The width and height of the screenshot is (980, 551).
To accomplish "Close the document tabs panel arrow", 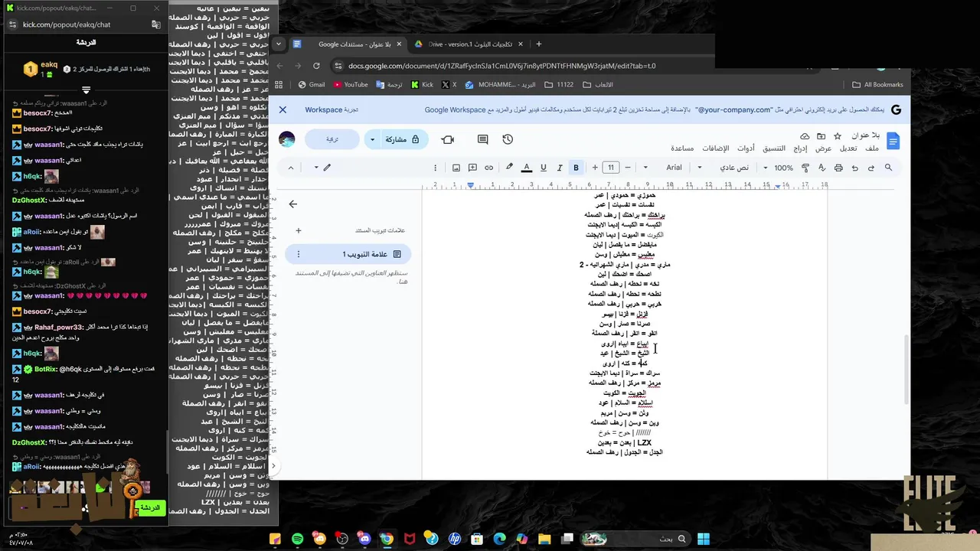I will pos(292,204).
